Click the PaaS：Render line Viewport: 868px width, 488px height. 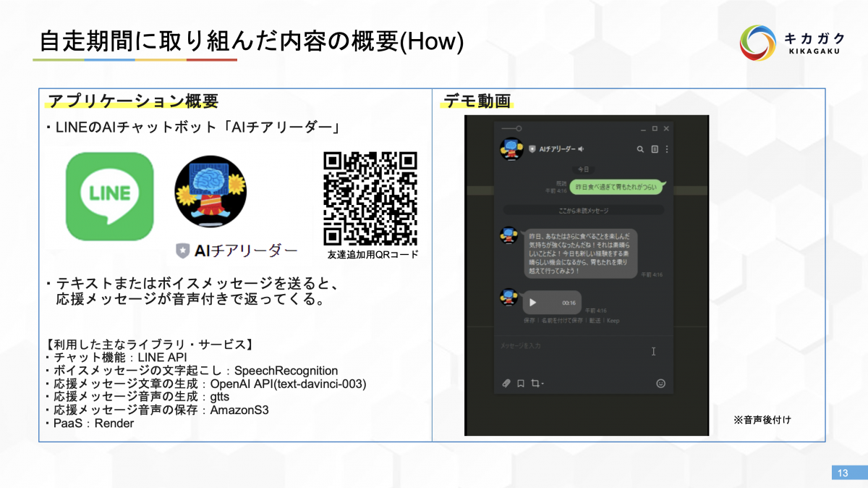89,423
